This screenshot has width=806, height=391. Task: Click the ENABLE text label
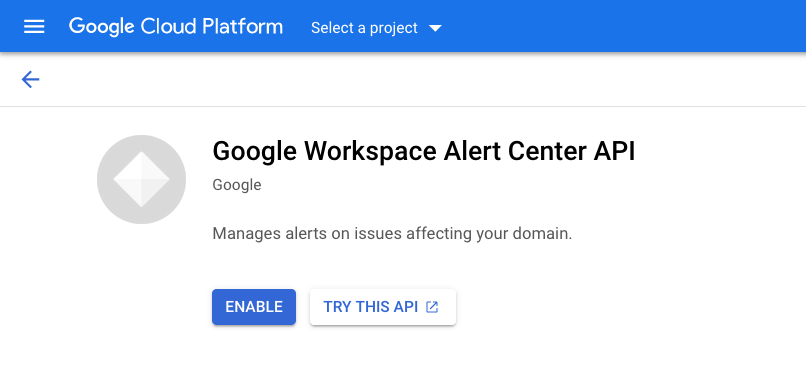(254, 307)
